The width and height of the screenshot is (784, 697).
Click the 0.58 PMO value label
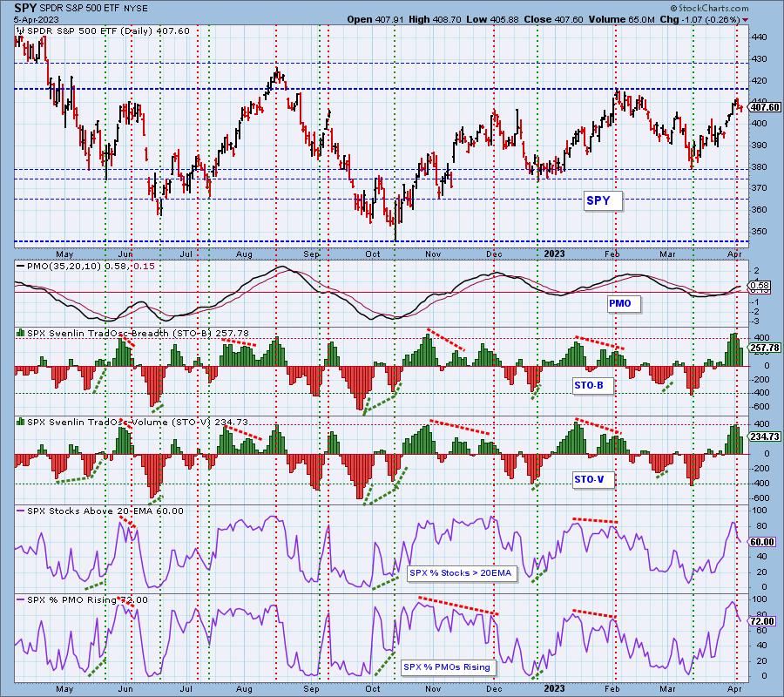click(760, 286)
